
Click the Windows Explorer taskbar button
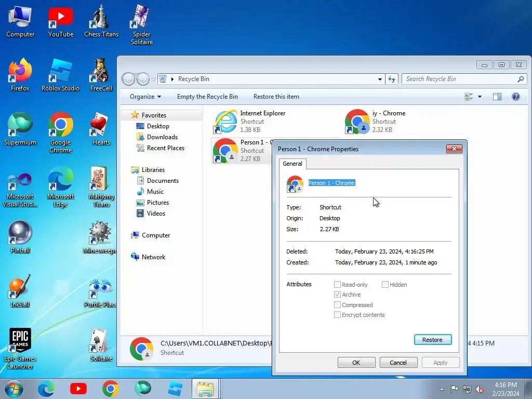pos(206,389)
